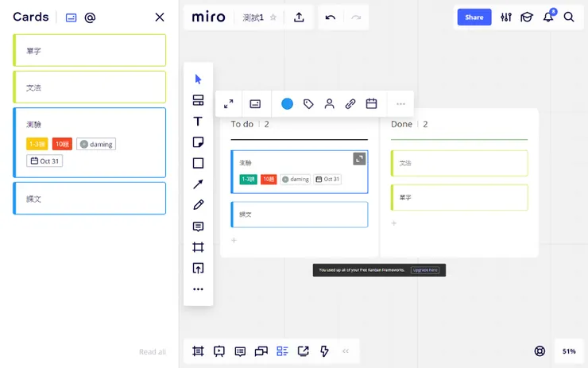
Task: Open the blue card color picker
Action: pos(288,104)
